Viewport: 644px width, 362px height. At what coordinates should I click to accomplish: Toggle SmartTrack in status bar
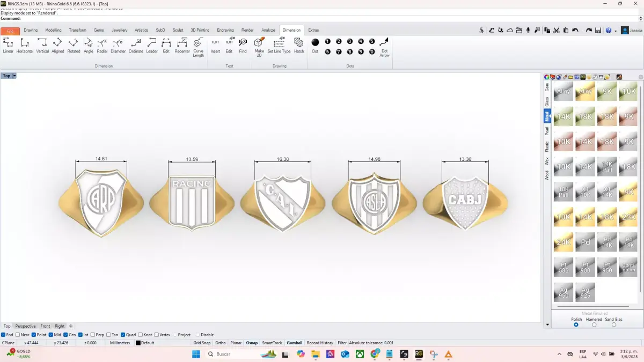[x=272, y=343]
